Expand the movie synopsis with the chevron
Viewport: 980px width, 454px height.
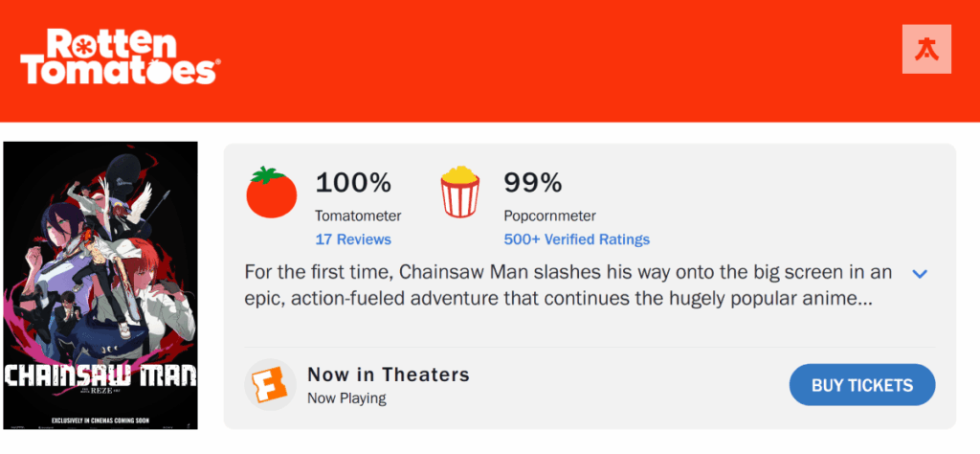(920, 274)
